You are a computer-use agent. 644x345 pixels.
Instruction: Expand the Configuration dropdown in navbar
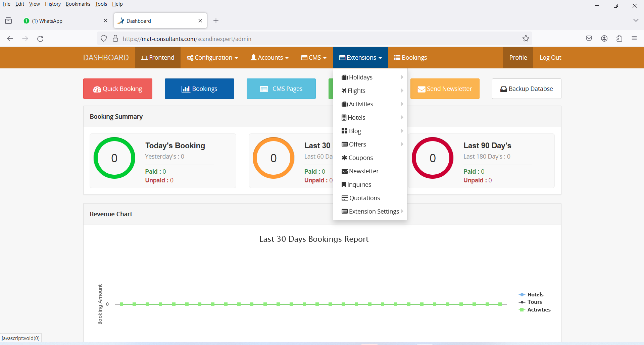click(x=212, y=58)
